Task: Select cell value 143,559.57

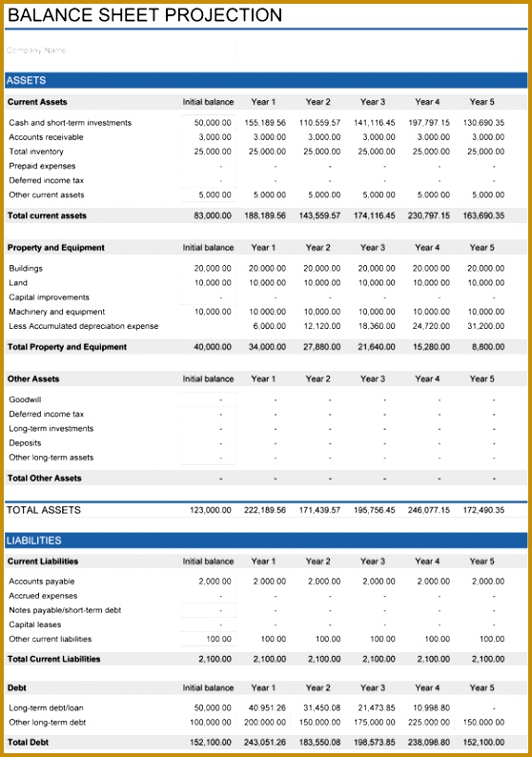Action: click(x=319, y=215)
